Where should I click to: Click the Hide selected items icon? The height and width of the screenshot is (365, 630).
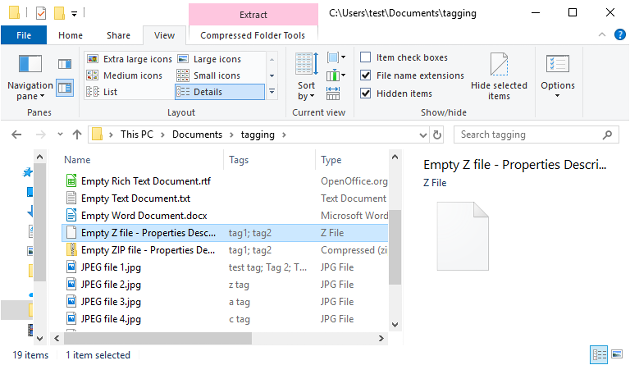coord(499,76)
